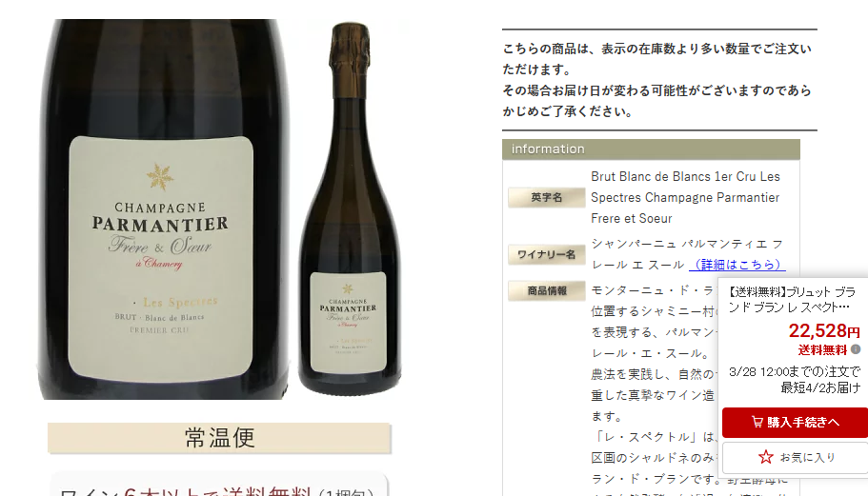Click the information section header
868x496 pixels.
click(651, 149)
